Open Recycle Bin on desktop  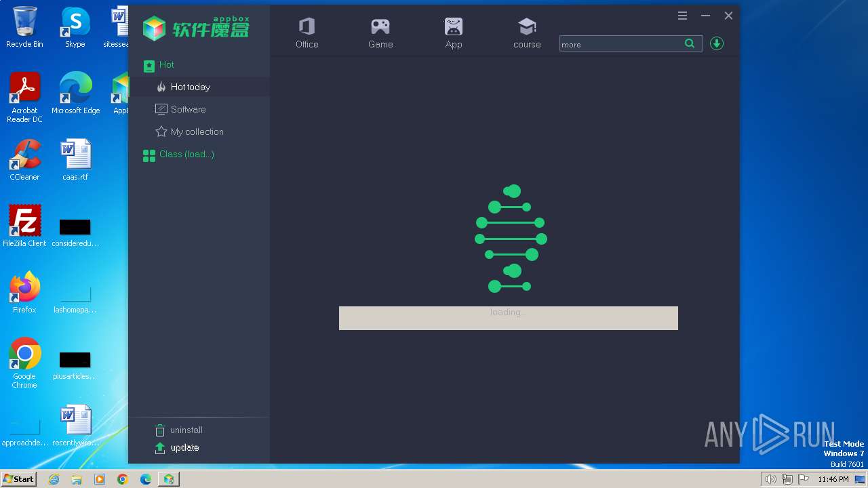24,27
